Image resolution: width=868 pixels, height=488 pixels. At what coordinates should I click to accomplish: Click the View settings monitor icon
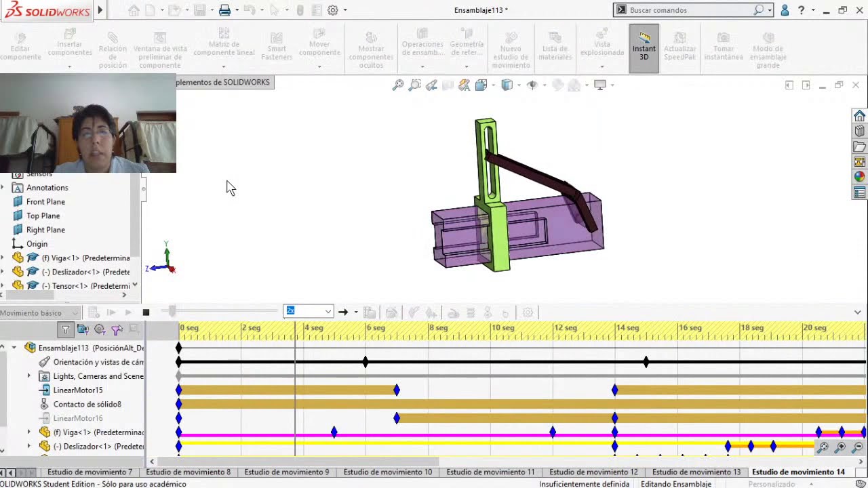(x=599, y=85)
